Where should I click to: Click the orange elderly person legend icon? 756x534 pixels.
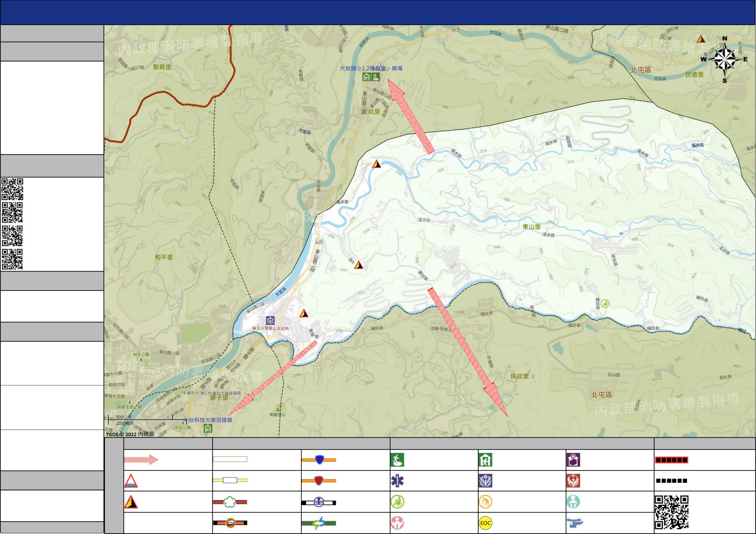(x=485, y=502)
